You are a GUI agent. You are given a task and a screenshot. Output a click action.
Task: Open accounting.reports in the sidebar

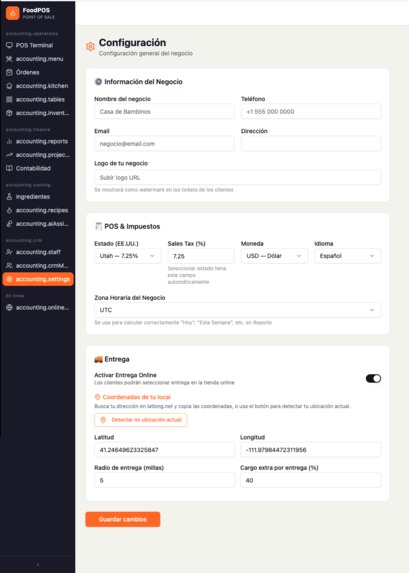click(x=38, y=141)
